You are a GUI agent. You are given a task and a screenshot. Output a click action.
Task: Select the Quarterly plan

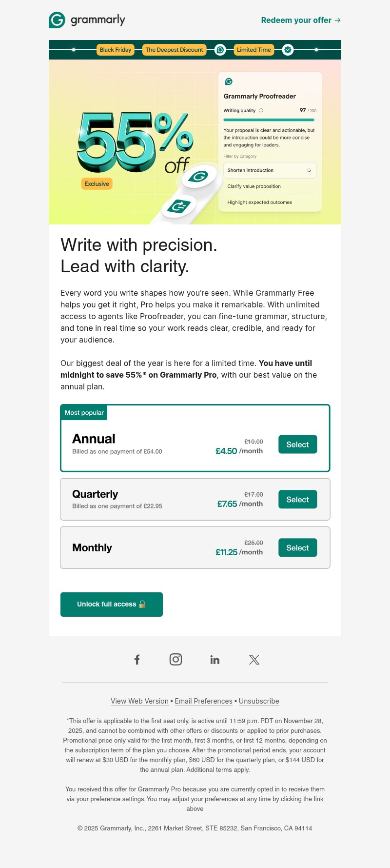coord(297,499)
